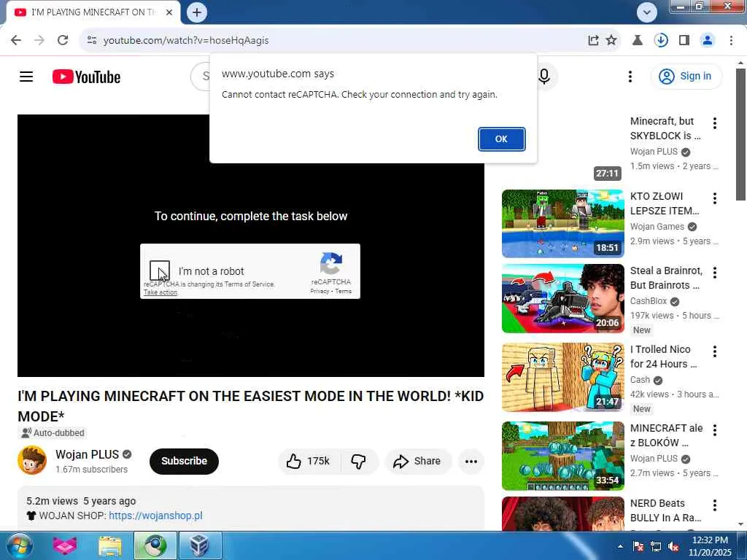Open the Windows Start button
747x560 pixels.
click(19, 545)
